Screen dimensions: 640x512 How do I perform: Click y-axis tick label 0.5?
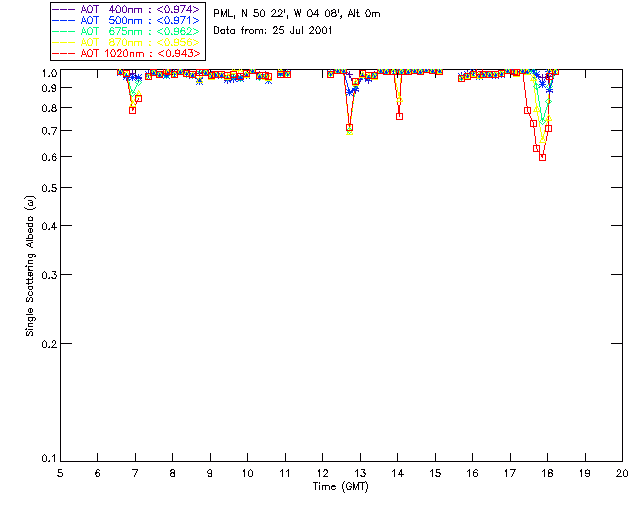point(49,188)
